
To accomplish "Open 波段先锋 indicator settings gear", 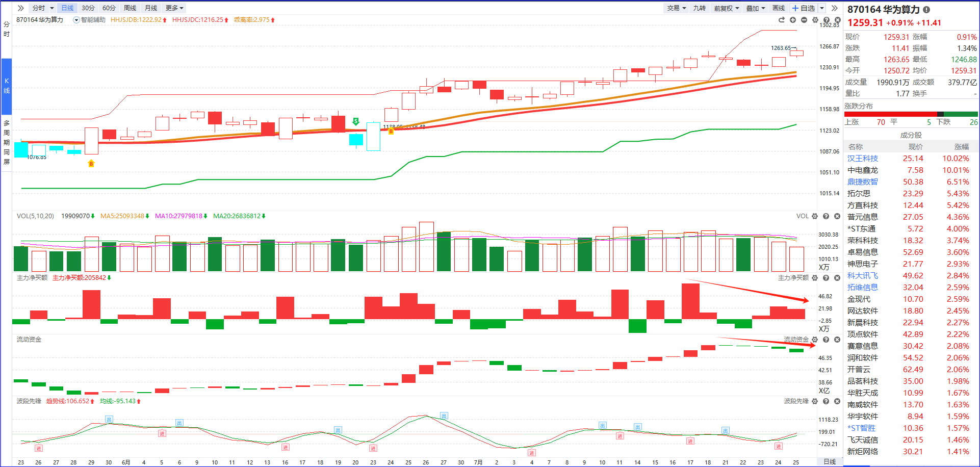I will [815, 401].
